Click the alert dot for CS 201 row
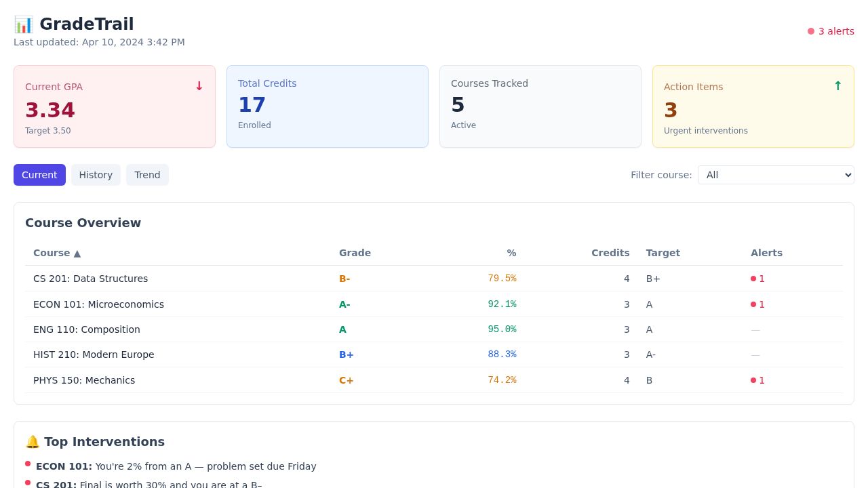The width and height of the screenshot is (868, 488). click(753, 279)
